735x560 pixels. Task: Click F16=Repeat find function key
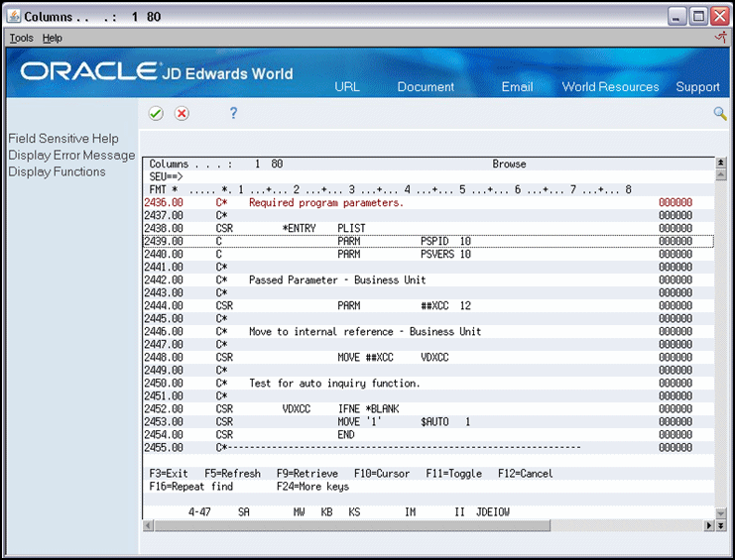(x=190, y=487)
